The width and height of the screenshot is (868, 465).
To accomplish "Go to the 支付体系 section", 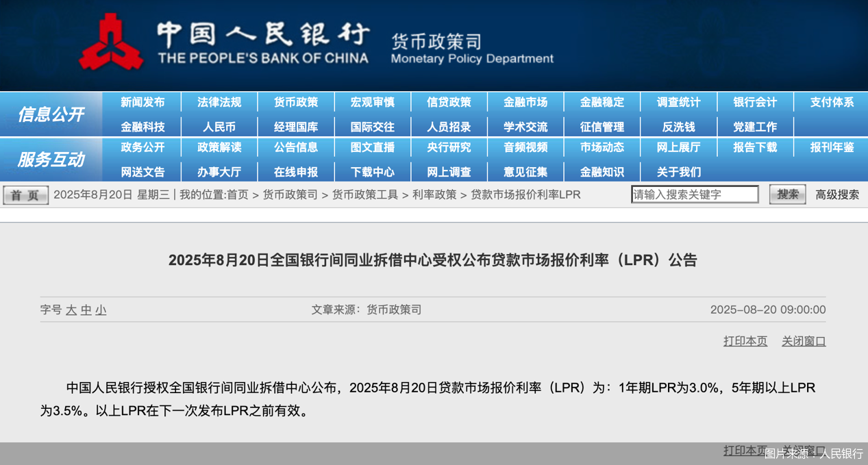I will 832,102.
